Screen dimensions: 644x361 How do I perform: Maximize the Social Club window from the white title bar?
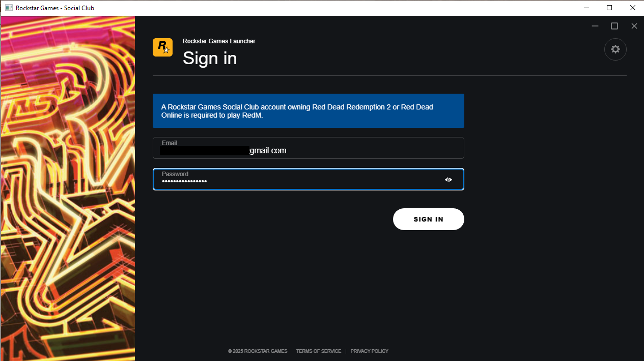[x=609, y=8]
